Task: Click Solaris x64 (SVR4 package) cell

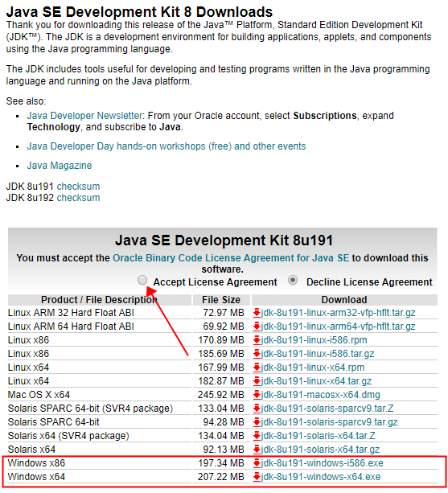Action: pos(100,436)
